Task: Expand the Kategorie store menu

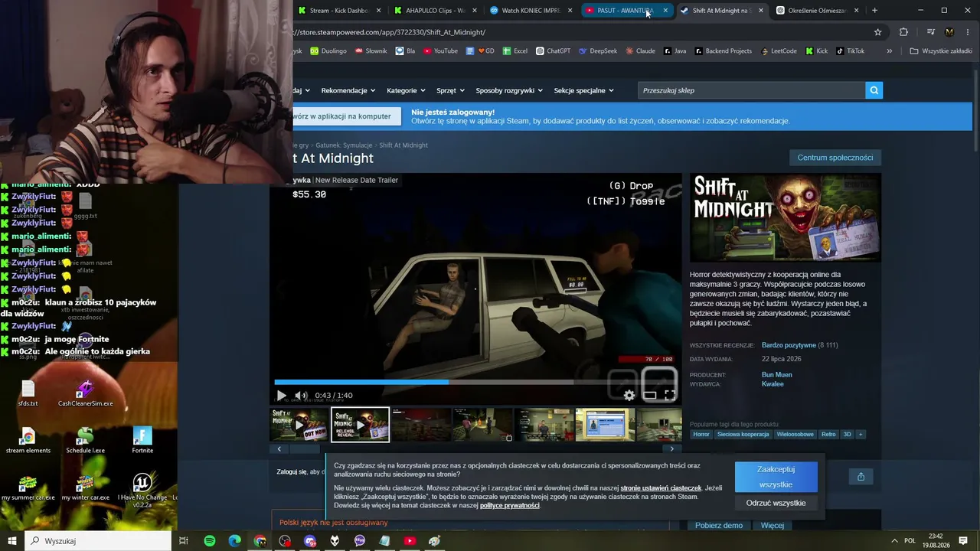Action: pyautogui.click(x=406, y=90)
